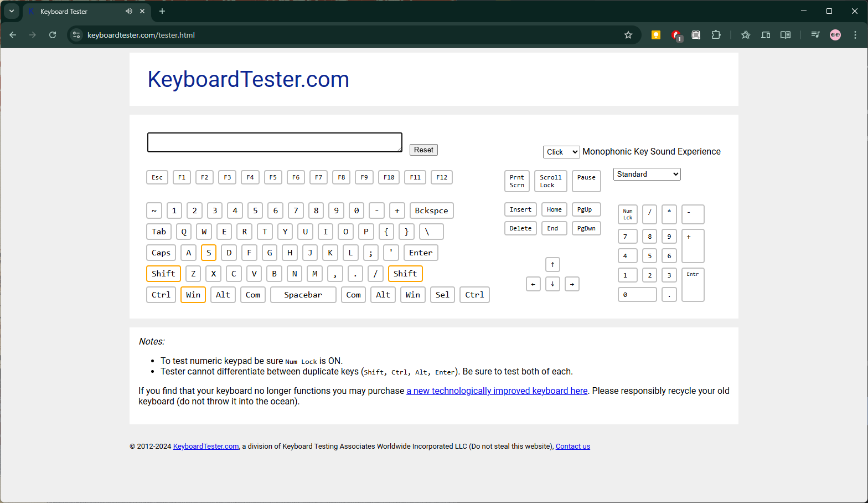Image resolution: width=868 pixels, height=503 pixels.
Task: Open the Standard layout dropdown
Action: tap(647, 174)
